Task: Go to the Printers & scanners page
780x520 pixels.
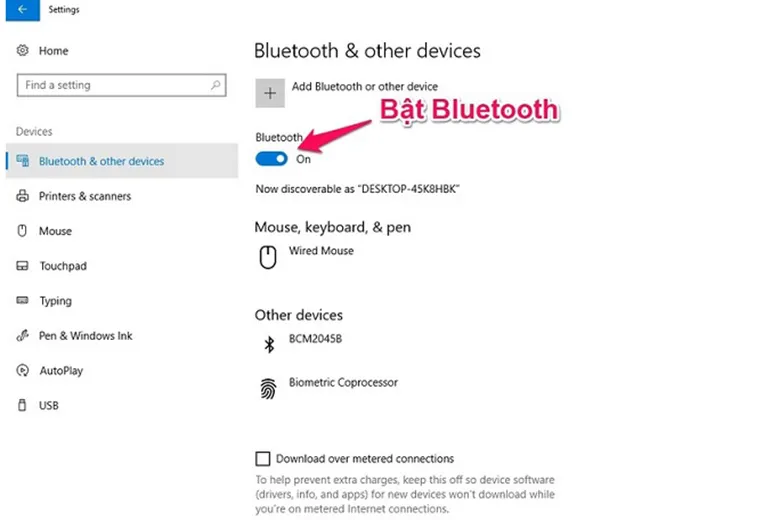Action: (85, 196)
